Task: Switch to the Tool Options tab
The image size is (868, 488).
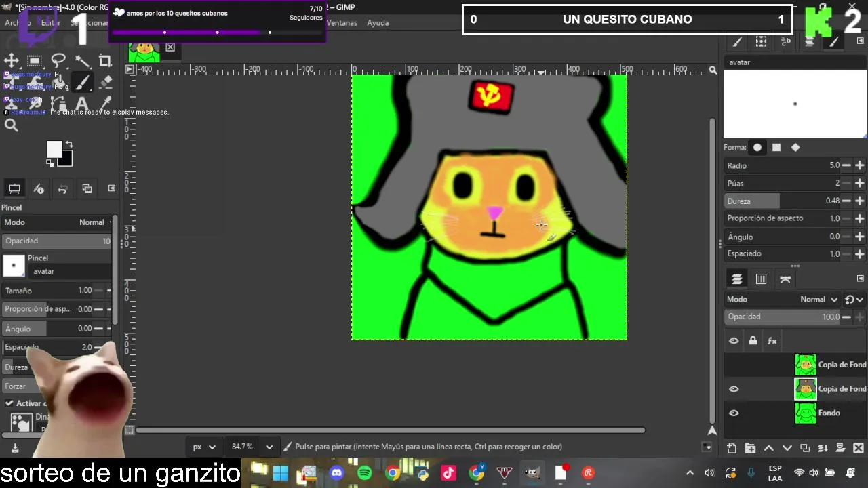Action: coord(14,189)
